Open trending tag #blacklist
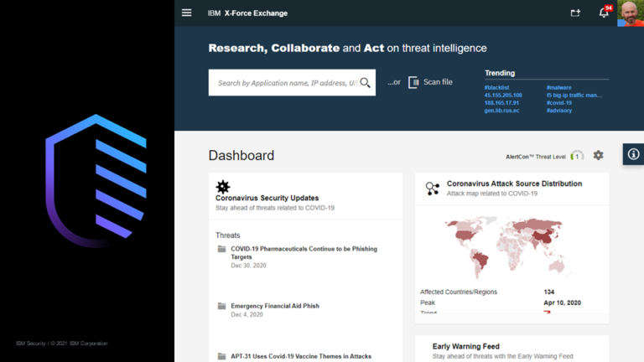The width and height of the screenshot is (644, 362). pos(496,87)
